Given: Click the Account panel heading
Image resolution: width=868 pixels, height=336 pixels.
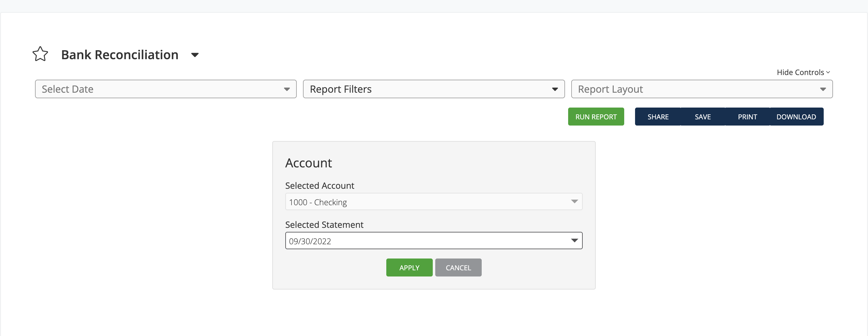Looking at the screenshot, I should coord(308,163).
